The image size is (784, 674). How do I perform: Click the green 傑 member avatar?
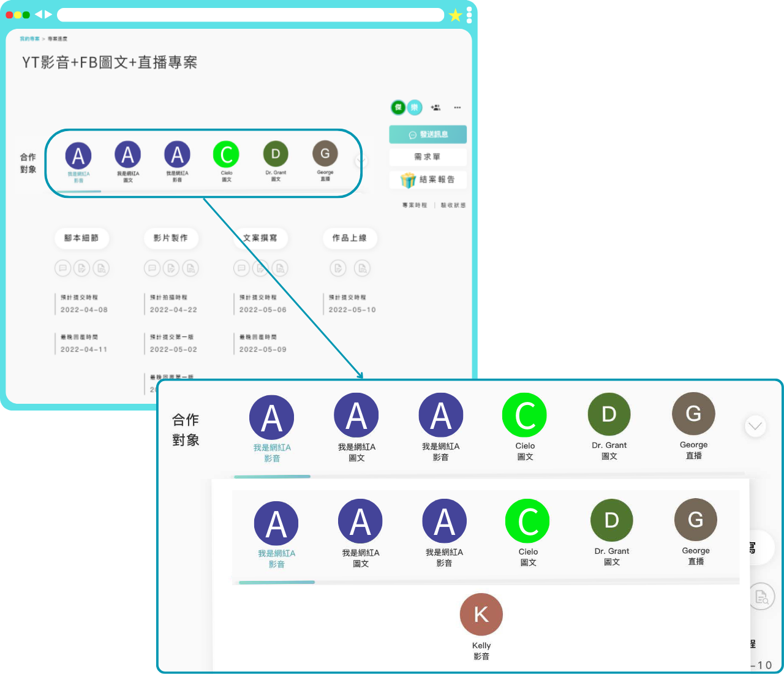398,107
